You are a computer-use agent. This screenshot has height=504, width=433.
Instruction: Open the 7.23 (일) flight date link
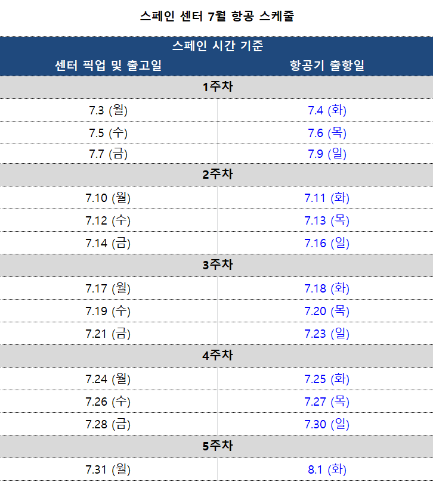327,334
